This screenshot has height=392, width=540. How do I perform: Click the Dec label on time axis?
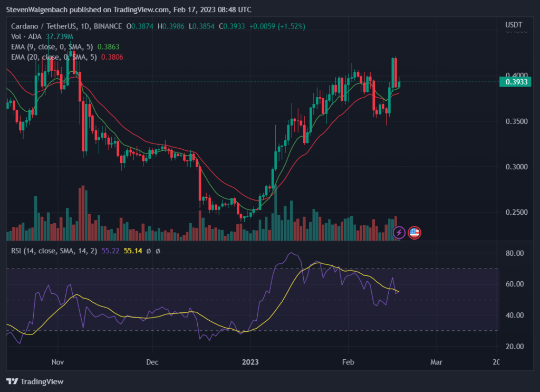click(x=152, y=362)
